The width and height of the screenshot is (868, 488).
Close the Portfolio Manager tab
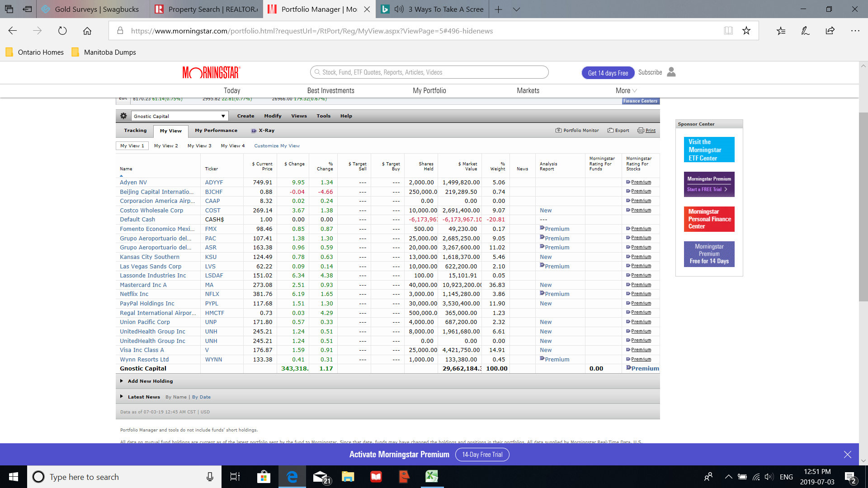pos(367,9)
